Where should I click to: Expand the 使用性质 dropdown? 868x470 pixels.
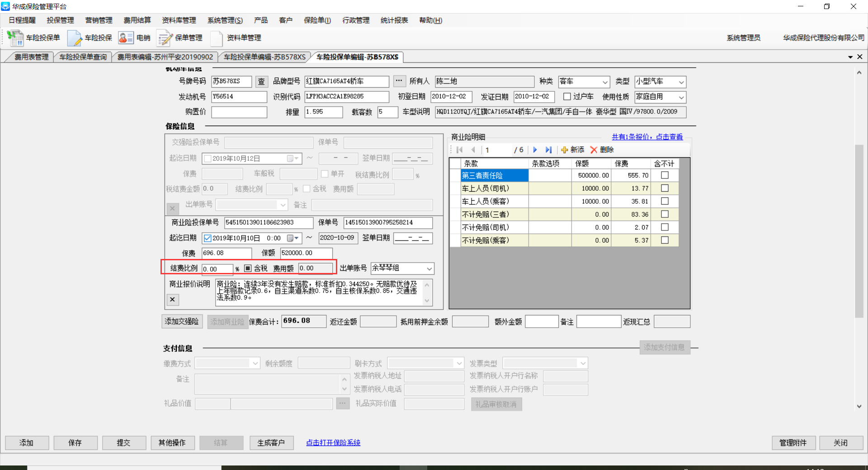(x=681, y=97)
